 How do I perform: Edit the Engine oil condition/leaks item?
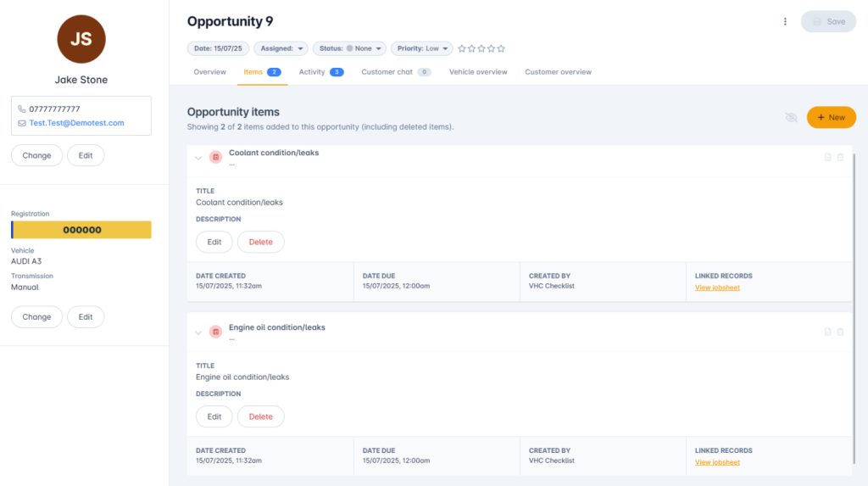coord(214,416)
